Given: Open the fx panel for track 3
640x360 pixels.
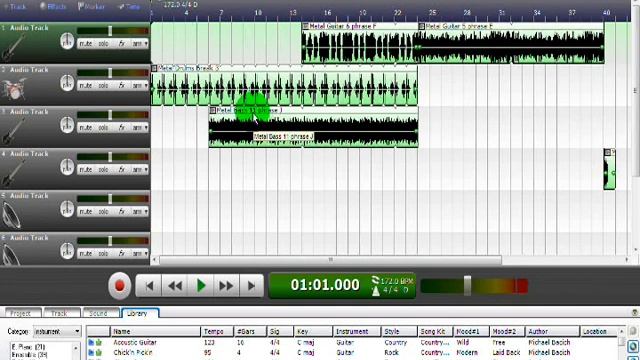Looking at the screenshot, I should (121, 127).
